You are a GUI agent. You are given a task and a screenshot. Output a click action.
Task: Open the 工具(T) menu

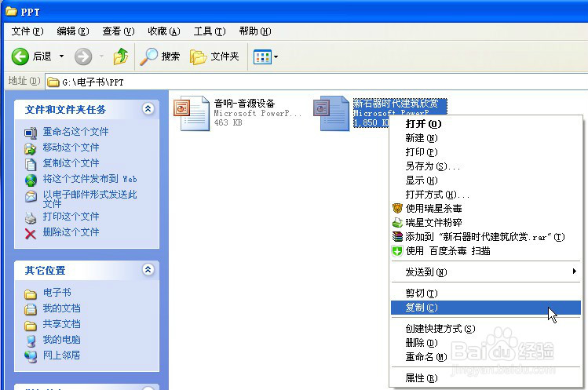(210, 31)
